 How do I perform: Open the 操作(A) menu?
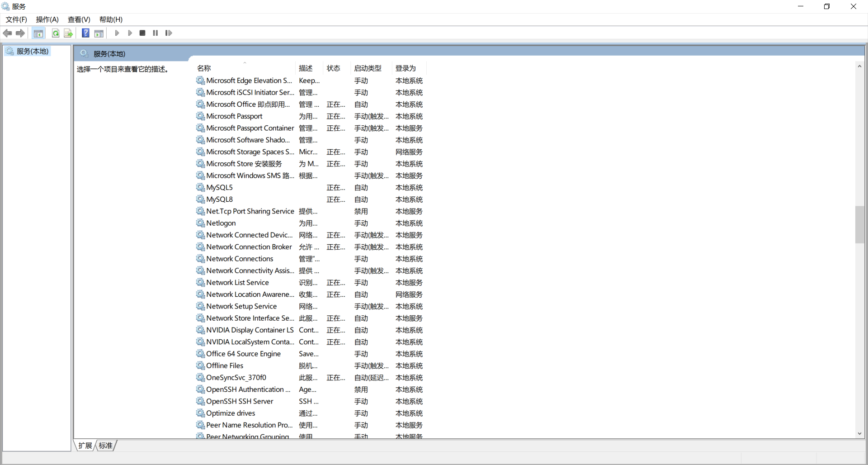pyautogui.click(x=47, y=19)
